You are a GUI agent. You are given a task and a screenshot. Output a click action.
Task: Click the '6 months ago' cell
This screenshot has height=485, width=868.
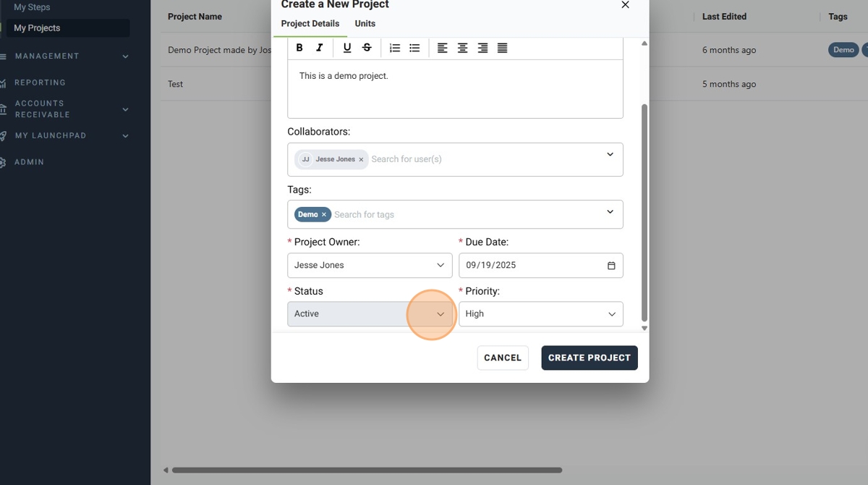(x=729, y=51)
